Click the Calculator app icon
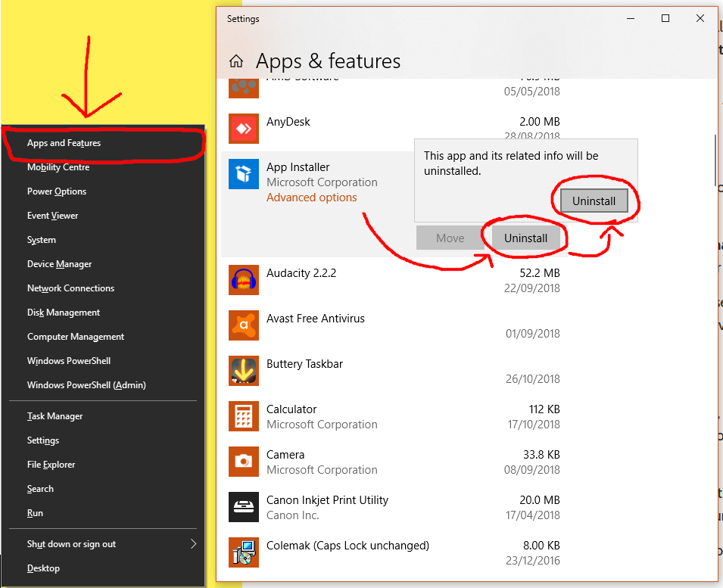The height and width of the screenshot is (588, 723). pos(244,416)
